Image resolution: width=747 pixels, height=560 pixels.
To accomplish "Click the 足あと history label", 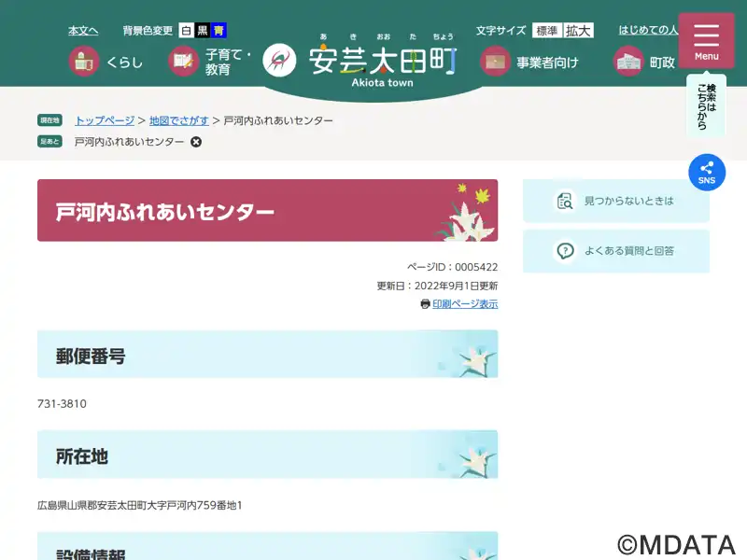I will coord(49,142).
